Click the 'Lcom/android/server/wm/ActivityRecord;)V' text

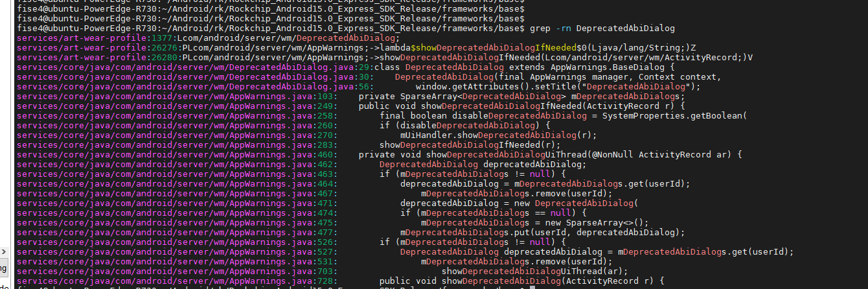click(x=648, y=58)
